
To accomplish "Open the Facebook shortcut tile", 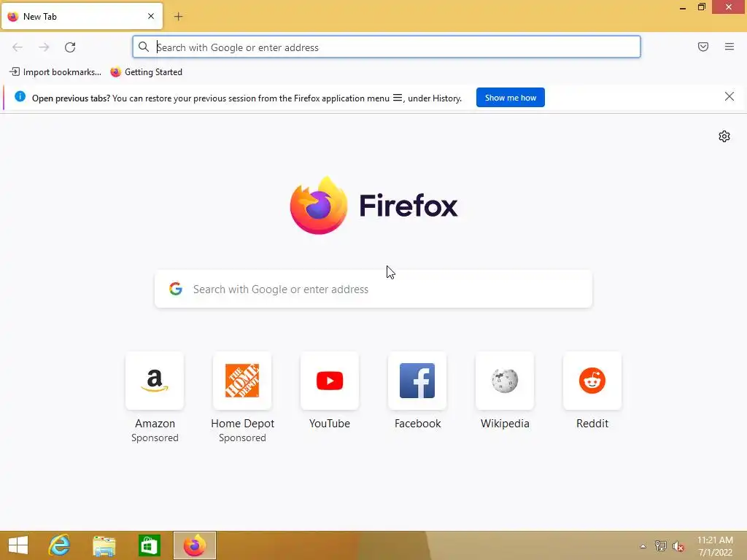I will click(x=417, y=381).
